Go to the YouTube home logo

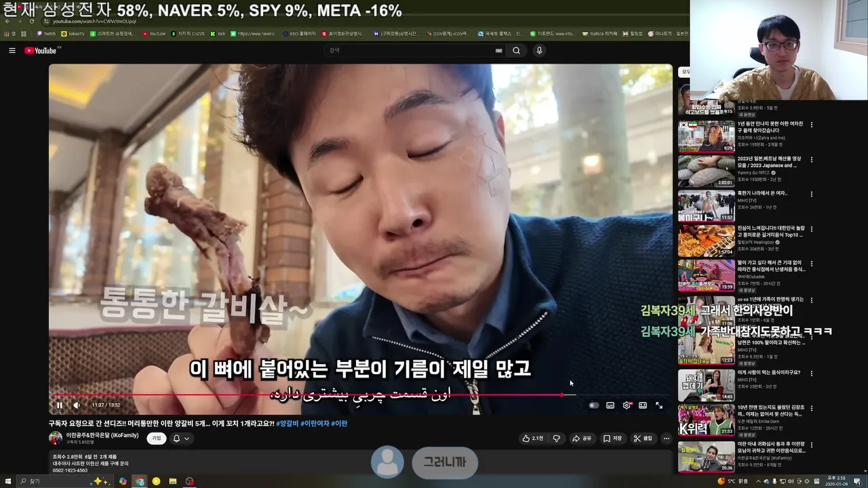pos(41,50)
